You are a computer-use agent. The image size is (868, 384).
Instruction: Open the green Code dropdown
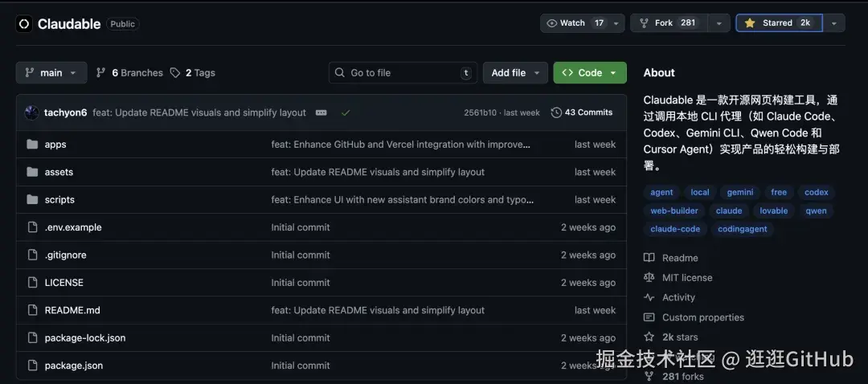[590, 72]
